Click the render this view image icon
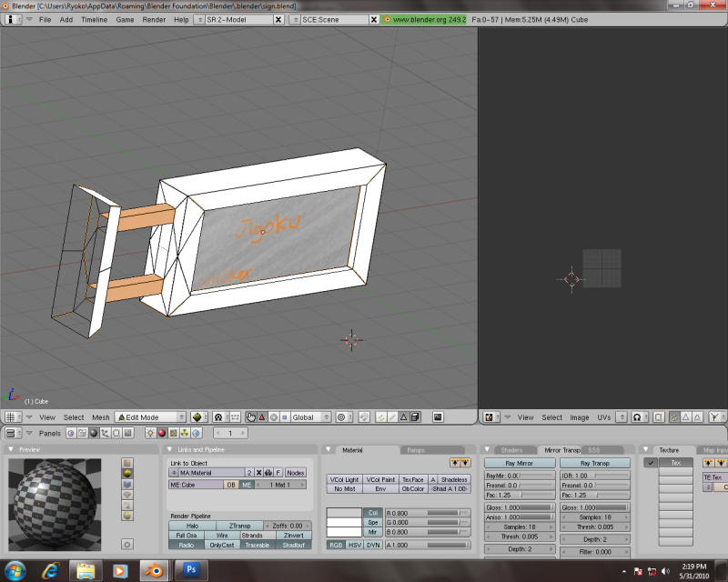 [438, 417]
